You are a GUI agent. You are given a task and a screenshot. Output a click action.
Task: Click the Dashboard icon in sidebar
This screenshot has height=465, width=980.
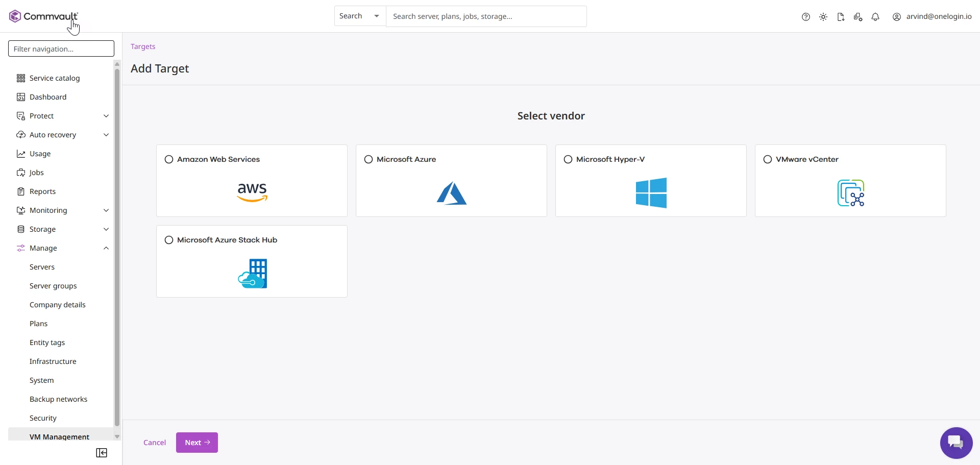(21, 97)
